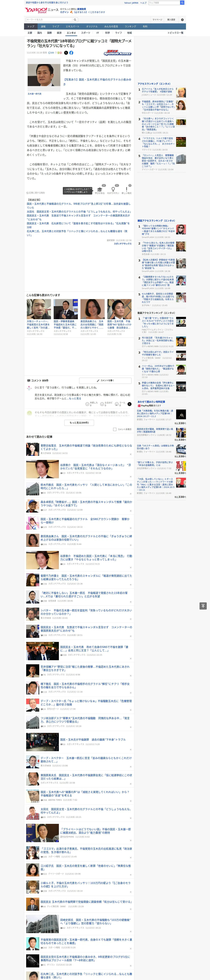The width and height of the screenshot is (210, 980).
Task: Share the first comment on X
Action: click(129, 404)
